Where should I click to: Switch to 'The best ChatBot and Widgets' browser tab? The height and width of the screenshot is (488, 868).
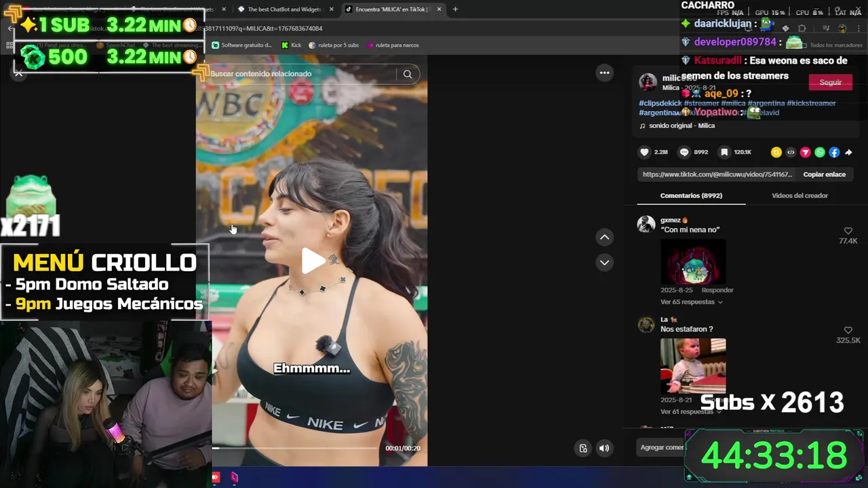click(x=284, y=9)
